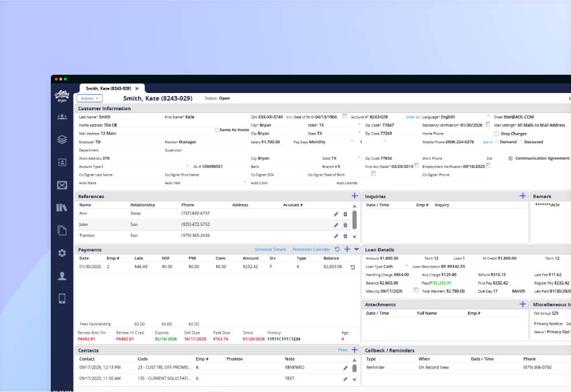
Task: Open the Actions dropdown button
Action: tap(90, 98)
